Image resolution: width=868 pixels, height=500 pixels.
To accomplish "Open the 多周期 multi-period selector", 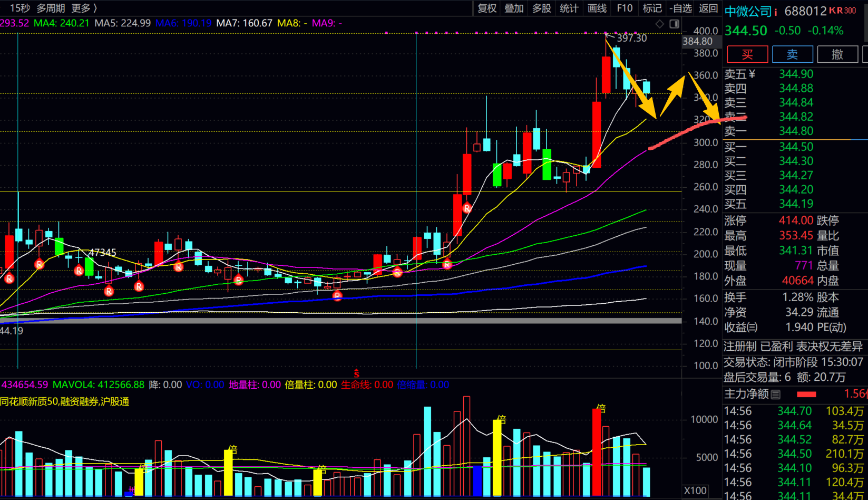I will coord(51,8).
